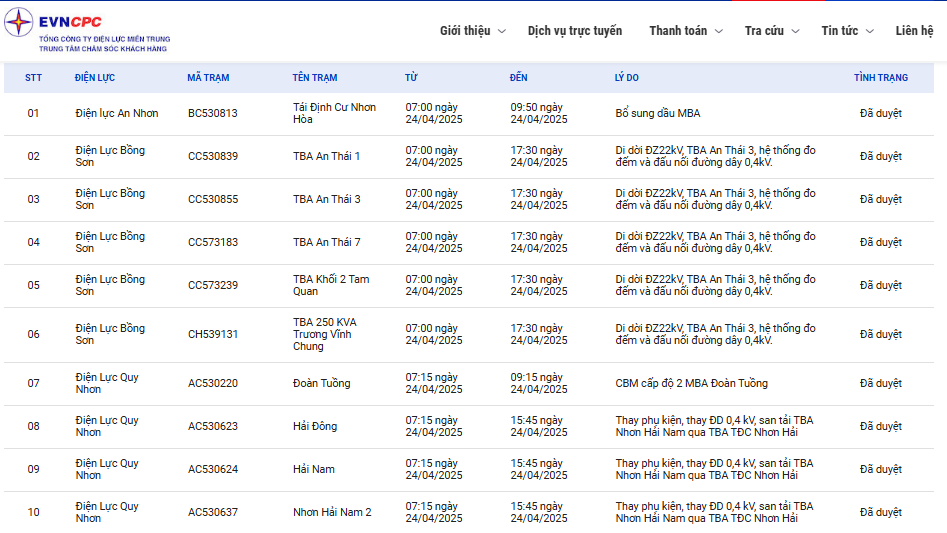Click Đã duyệt status in row 01
This screenshot has height=533, width=947.
coord(880,114)
